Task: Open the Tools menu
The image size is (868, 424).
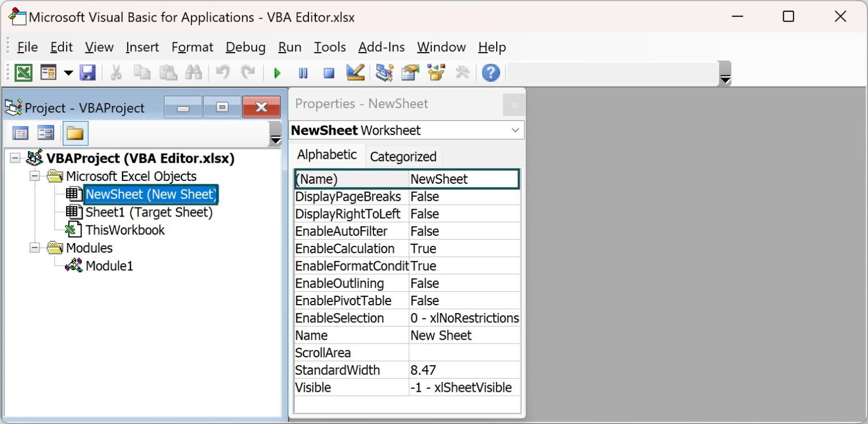Action: [330, 47]
